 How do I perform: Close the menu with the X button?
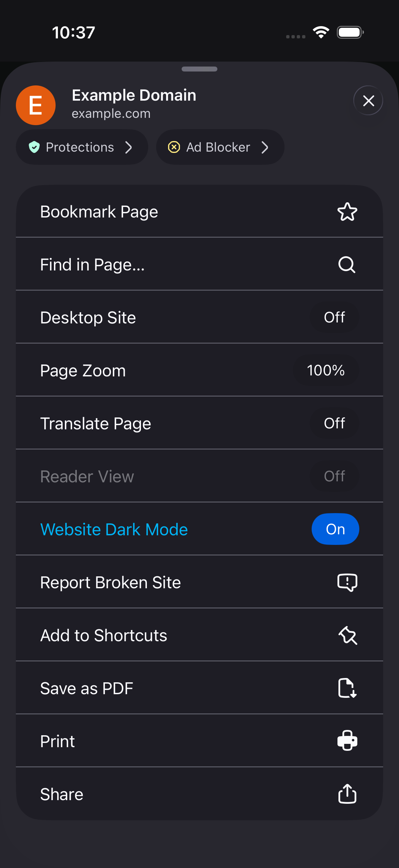point(368,100)
